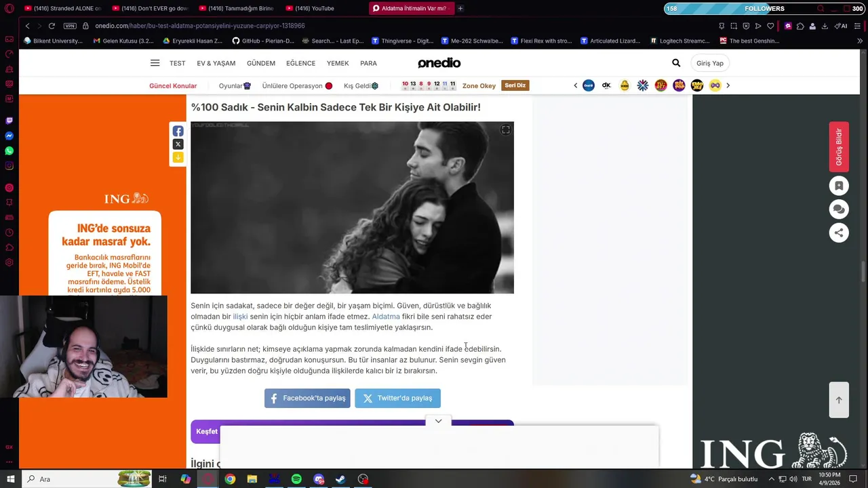868x488 pixels.
Task: Open the TEST menu item
Action: coord(178,63)
